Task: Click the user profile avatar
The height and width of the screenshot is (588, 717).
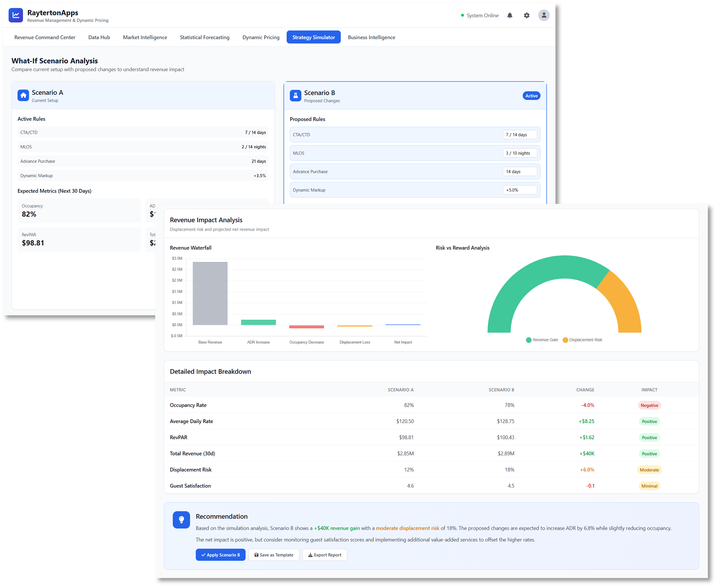Action: [x=544, y=15]
